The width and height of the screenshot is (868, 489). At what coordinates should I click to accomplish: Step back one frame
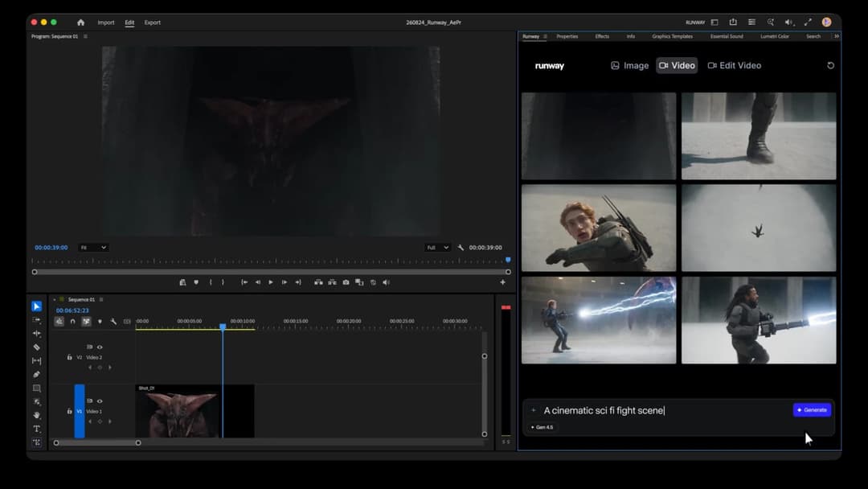[257, 282]
